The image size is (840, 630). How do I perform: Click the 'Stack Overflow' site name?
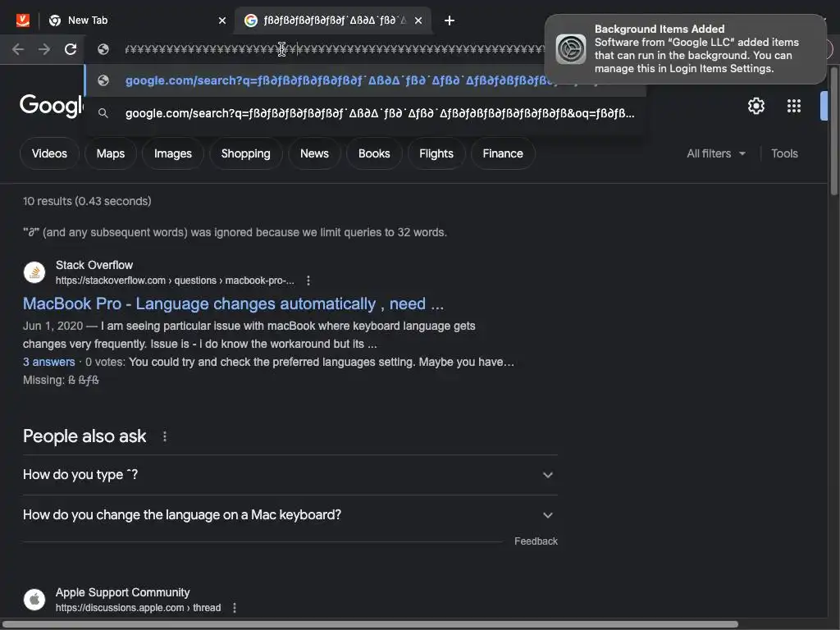coord(94,265)
